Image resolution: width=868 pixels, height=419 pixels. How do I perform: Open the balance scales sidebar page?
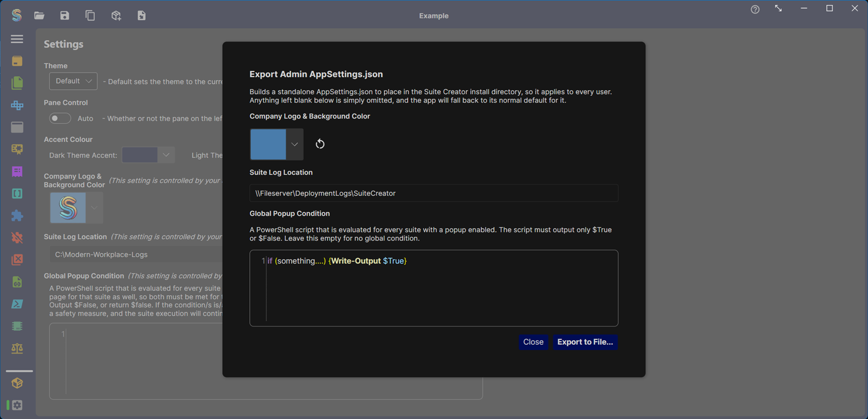(x=17, y=349)
